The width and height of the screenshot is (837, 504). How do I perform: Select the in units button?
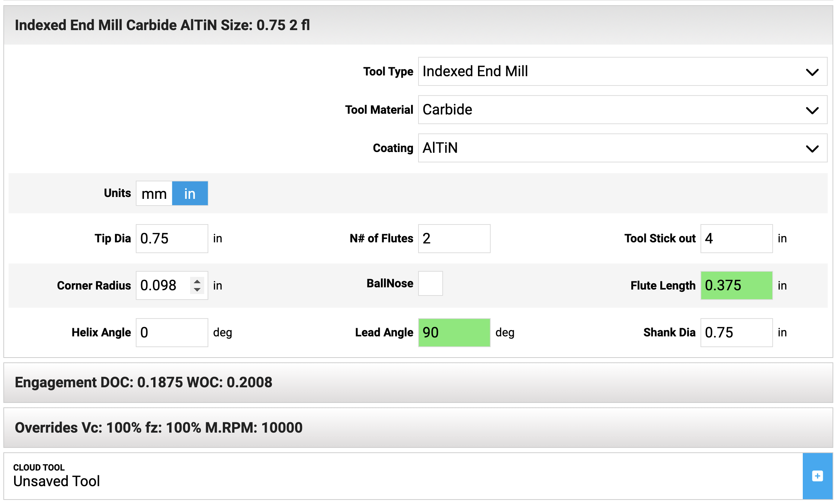(190, 194)
